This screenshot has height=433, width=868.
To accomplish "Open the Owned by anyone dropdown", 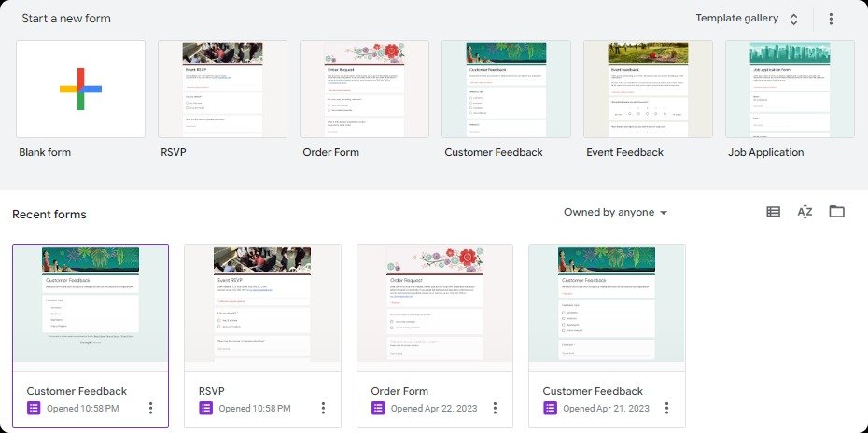I will point(615,212).
